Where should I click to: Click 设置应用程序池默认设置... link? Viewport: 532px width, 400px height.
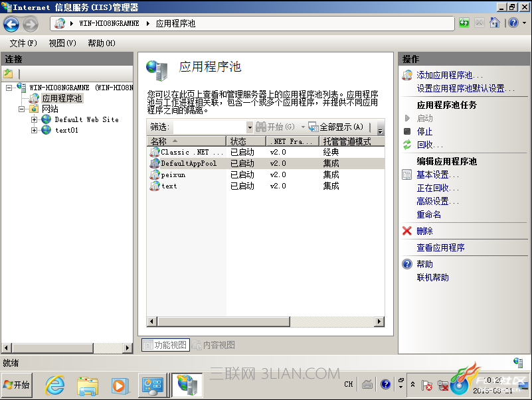(x=466, y=88)
